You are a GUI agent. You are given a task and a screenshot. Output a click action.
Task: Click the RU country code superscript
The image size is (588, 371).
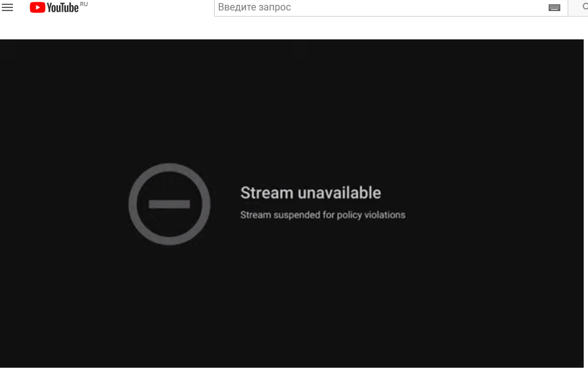(x=84, y=4)
